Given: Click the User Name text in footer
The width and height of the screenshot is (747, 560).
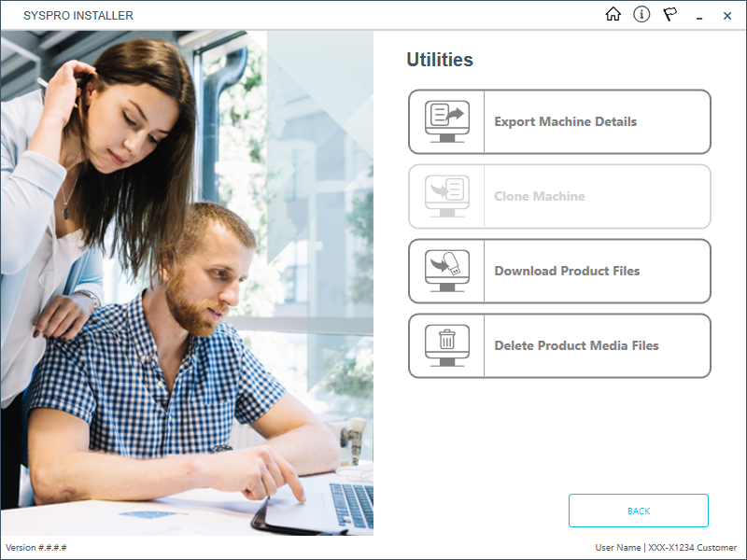Looking at the screenshot, I should [617, 547].
